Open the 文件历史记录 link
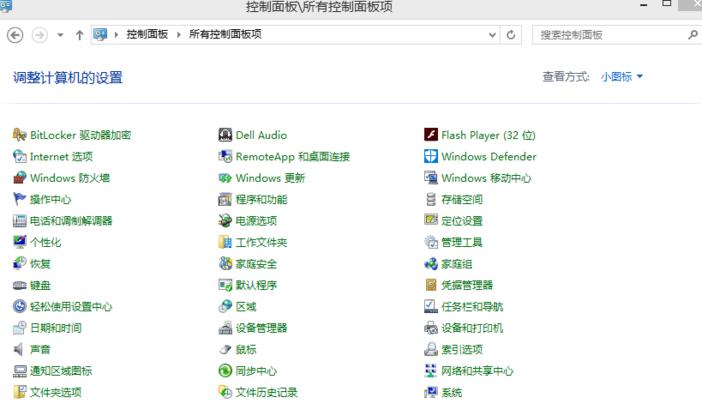This screenshot has height=400, width=702. (x=266, y=392)
